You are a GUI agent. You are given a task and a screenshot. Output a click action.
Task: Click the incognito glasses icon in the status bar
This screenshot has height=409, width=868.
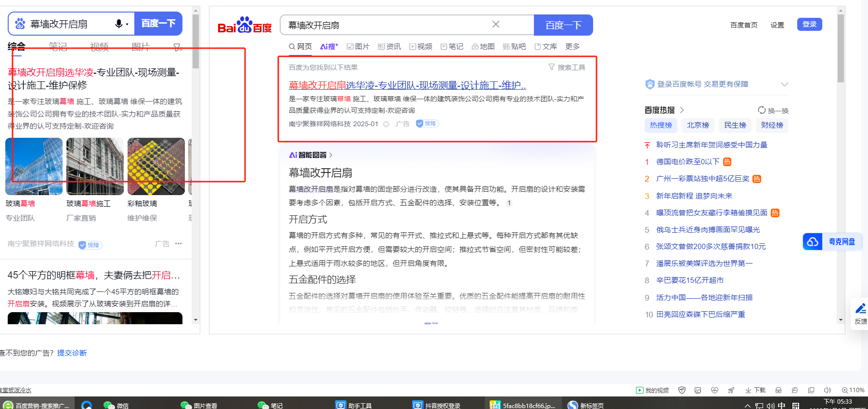tap(778, 390)
